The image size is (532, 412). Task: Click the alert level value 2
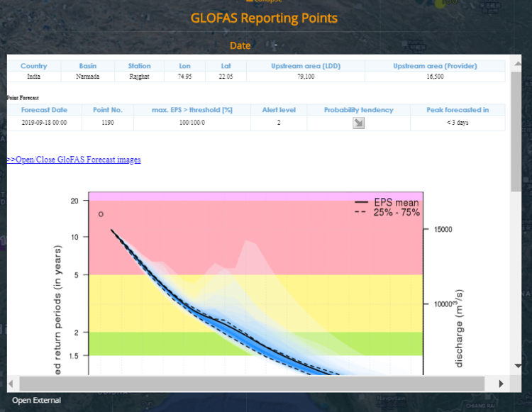click(x=279, y=123)
